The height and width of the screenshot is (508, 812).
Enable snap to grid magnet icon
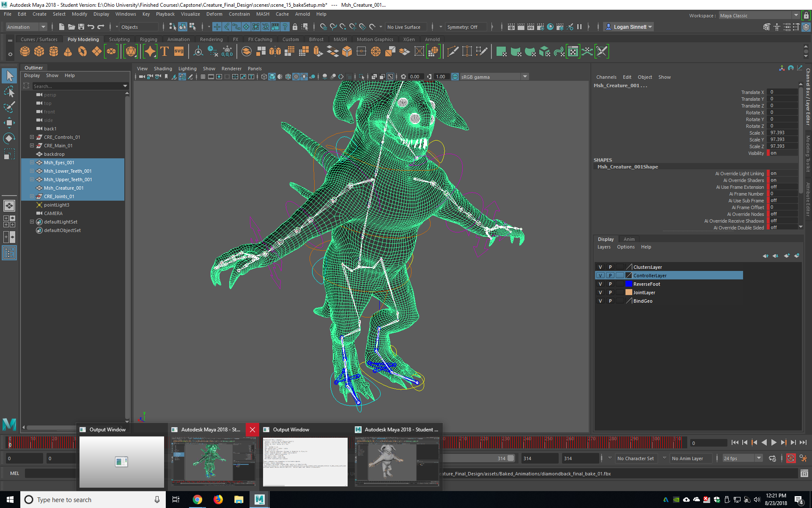coord(323,27)
